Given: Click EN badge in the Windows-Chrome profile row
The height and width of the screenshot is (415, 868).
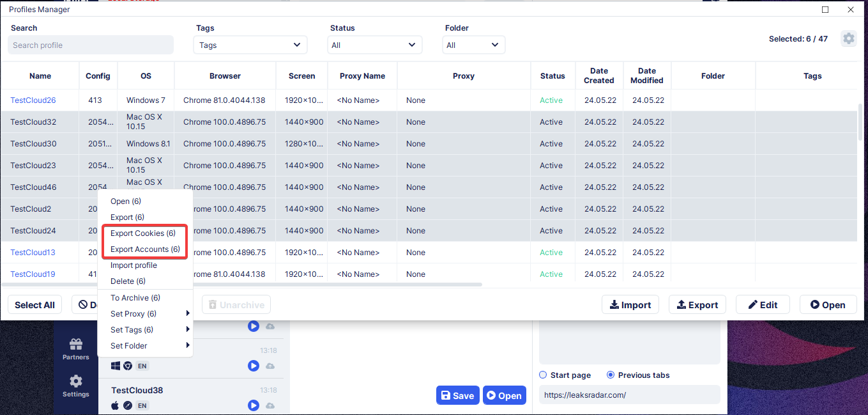Looking at the screenshot, I should coord(142,366).
